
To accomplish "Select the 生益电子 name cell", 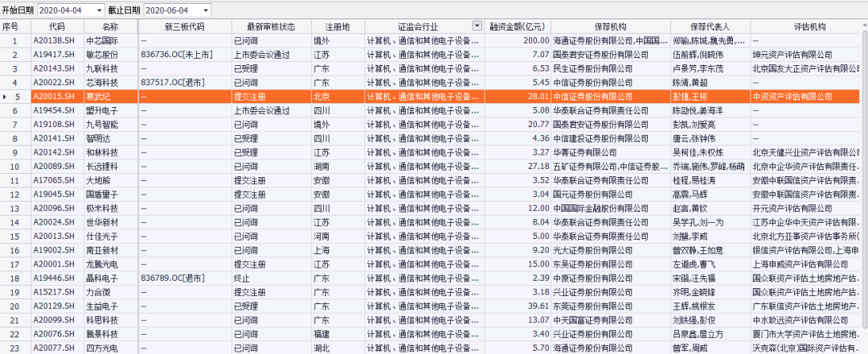I will pyautogui.click(x=111, y=306).
